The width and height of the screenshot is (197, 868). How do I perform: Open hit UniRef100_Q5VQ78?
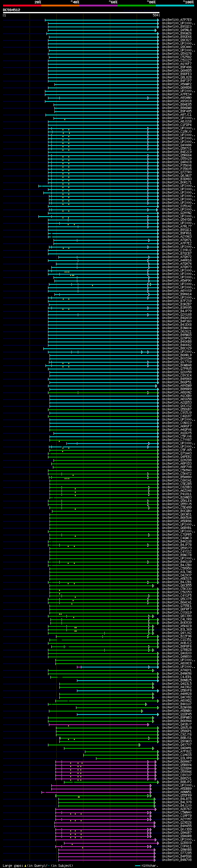[x=177, y=54]
